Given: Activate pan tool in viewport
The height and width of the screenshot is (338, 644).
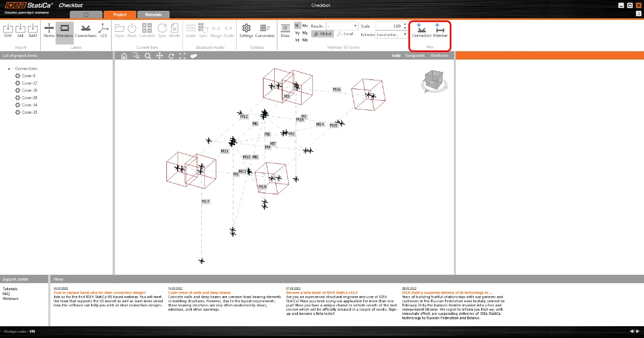Looking at the screenshot, I should pyautogui.click(x=159, y=55).
